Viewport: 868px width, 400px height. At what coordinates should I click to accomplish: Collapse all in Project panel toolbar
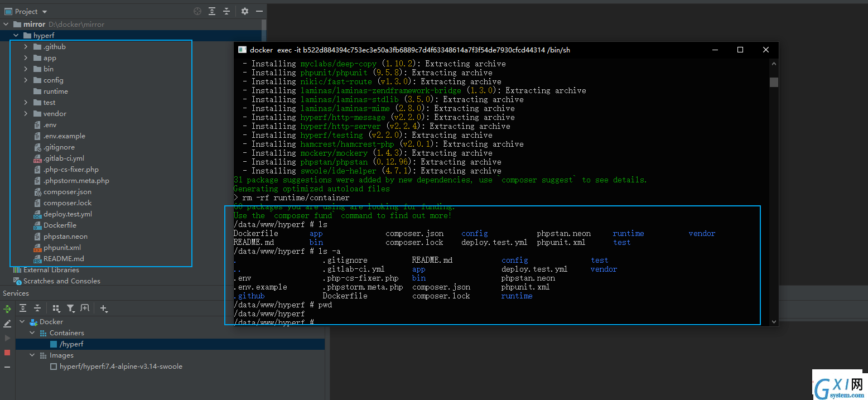[226, 11]
